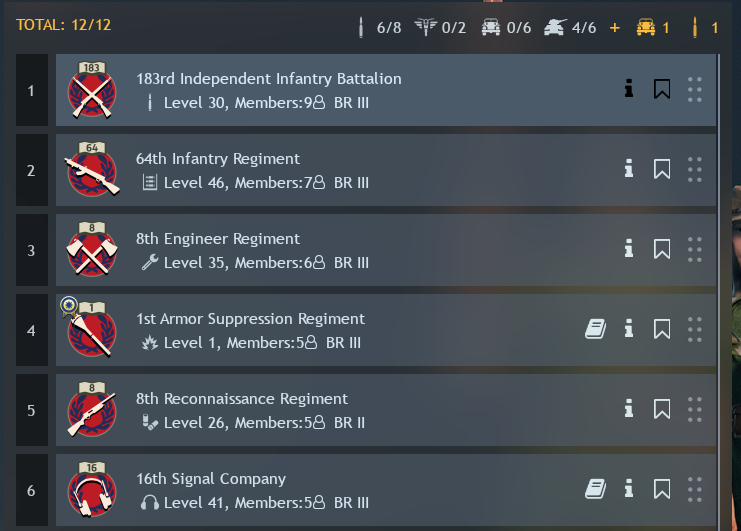The width and height of the screenshot is (741, 531).
Task: Click the aircraft slots icon showing 0/2
Action: 425,27
